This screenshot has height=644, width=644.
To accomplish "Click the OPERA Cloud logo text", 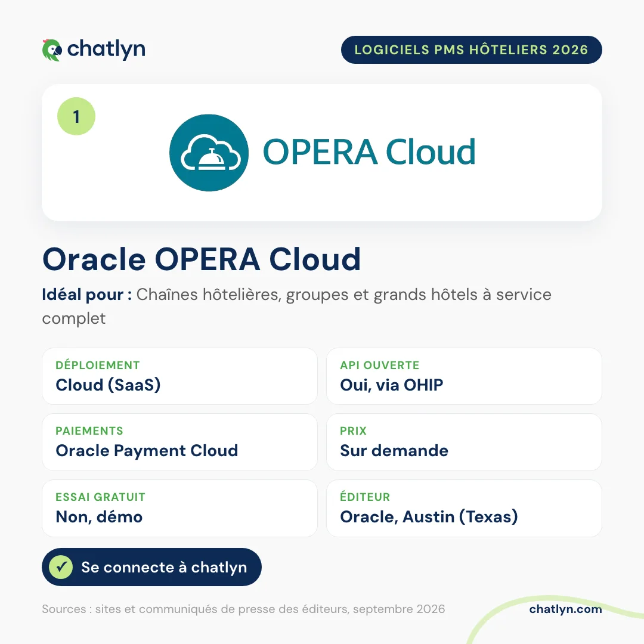I will tap(369, 152).
